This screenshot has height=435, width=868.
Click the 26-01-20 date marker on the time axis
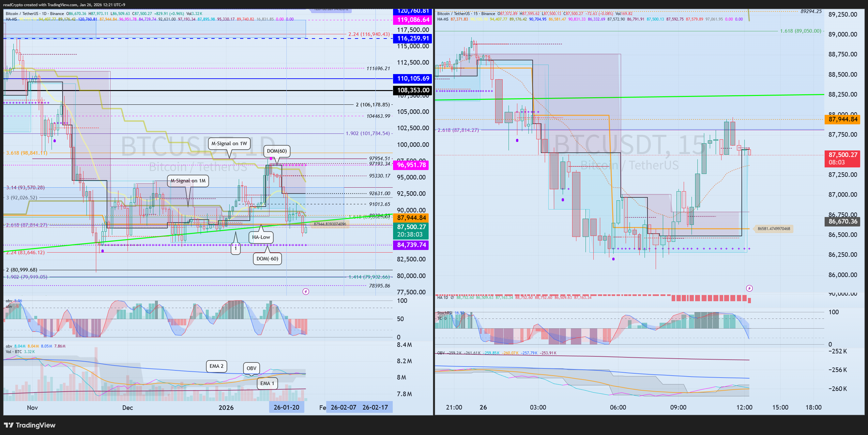pyautogui.click(x=286, y=407)
